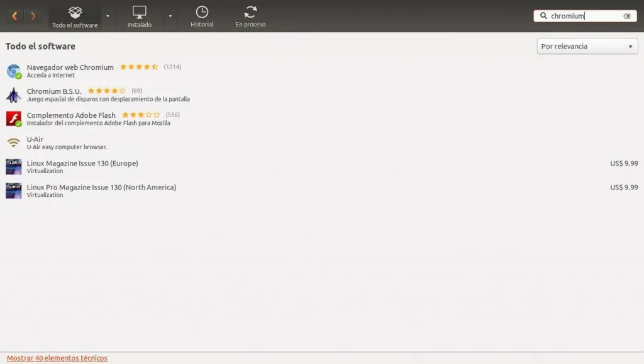Click the Complemento Adobe Flash star rating
This screenshot has height=364, width=644.
[141, 115]
